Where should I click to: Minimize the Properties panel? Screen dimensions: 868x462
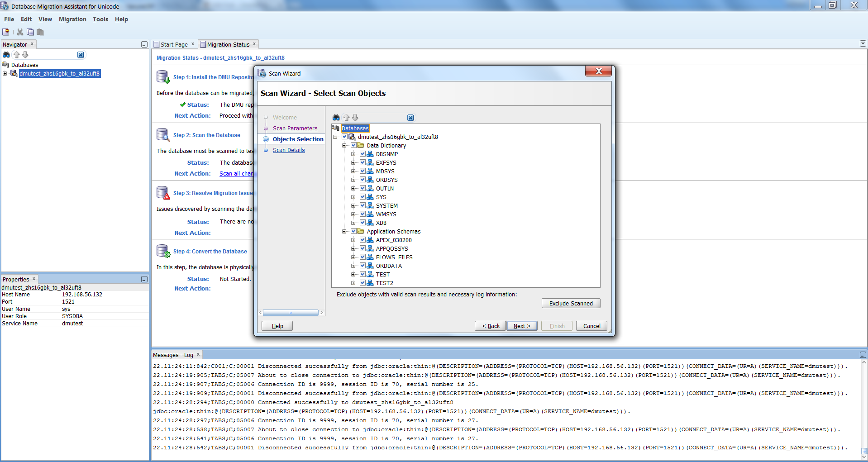click(144, 279)
